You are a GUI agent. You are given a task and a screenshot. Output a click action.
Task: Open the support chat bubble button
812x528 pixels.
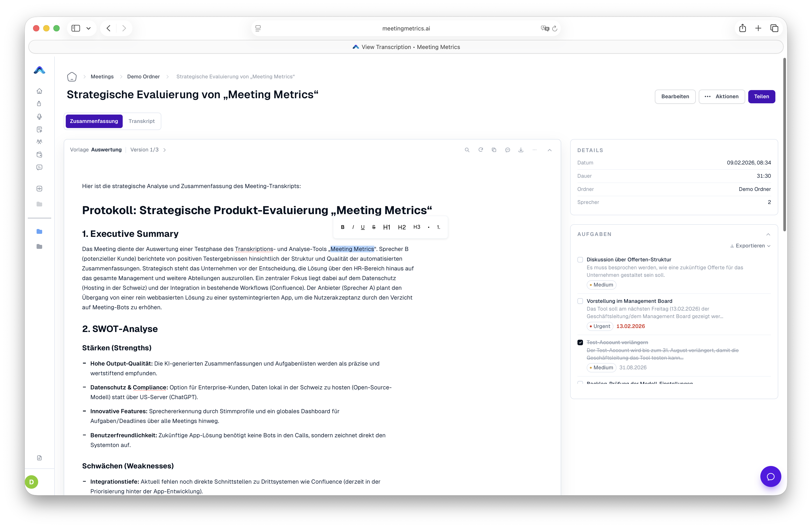(770, 477)
